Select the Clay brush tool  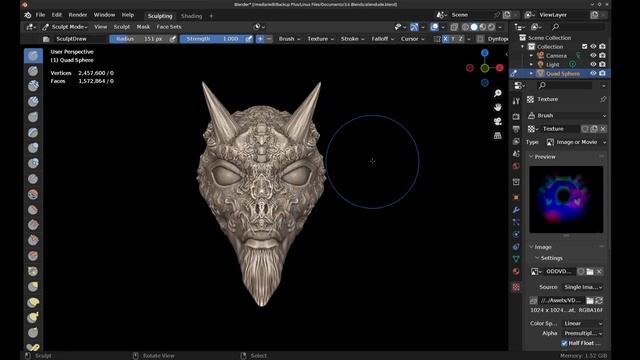[33, 86]
